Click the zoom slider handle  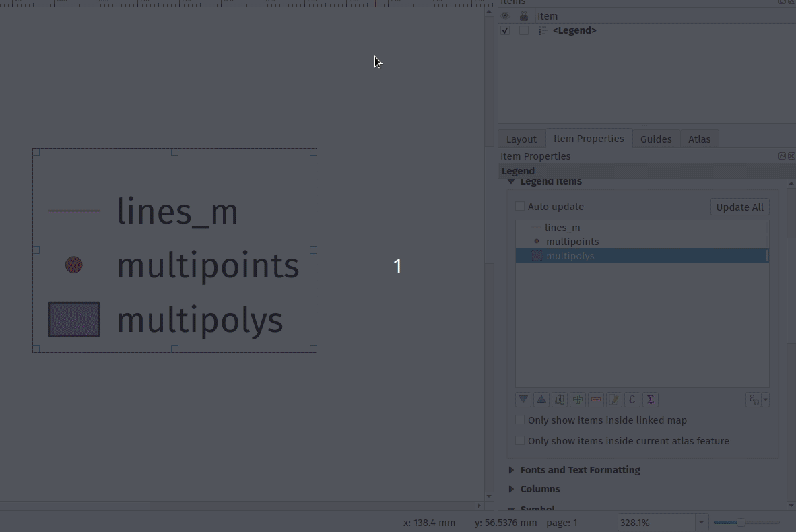[741, 523]
